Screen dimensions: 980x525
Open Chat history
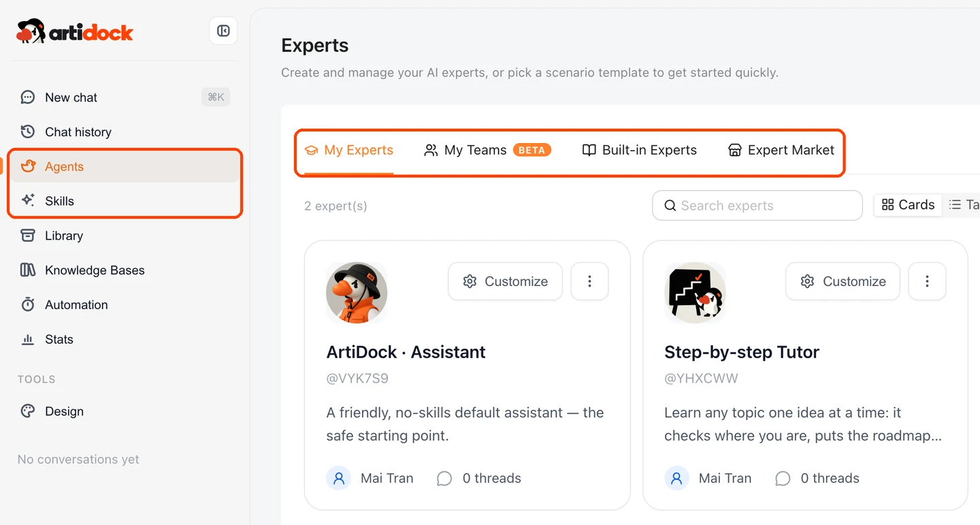(124, 132)
